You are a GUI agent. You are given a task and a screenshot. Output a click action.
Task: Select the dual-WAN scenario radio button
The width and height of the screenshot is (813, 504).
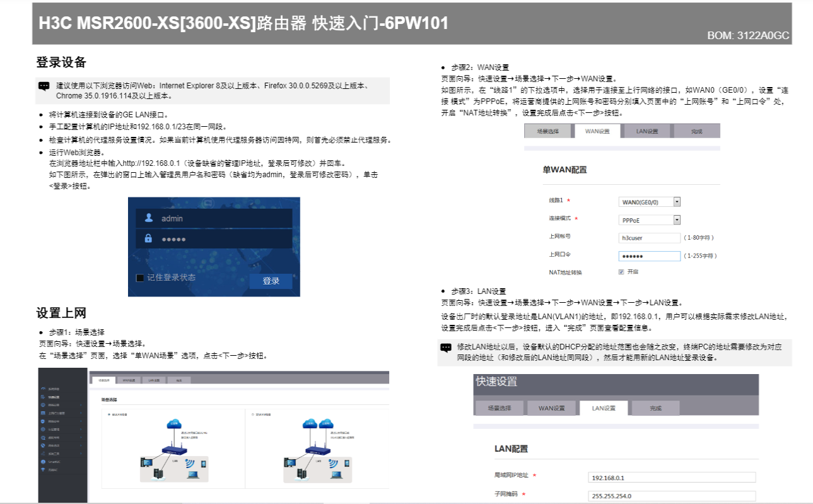click(x=252, y=414)
